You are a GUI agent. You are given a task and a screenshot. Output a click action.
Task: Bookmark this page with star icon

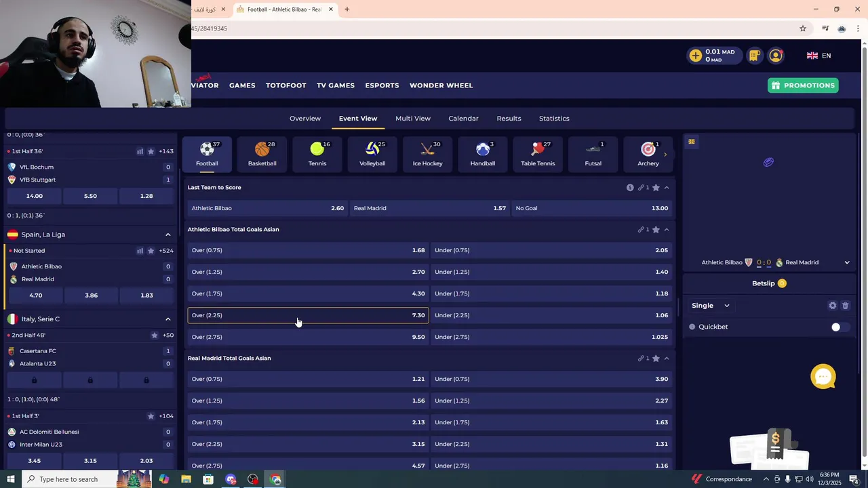coord(803,28)
